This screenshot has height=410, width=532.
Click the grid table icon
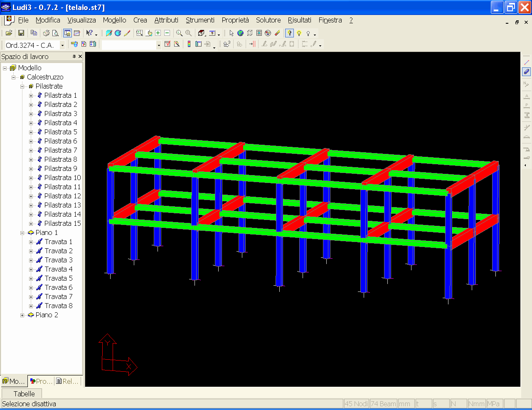click(259, 33)
